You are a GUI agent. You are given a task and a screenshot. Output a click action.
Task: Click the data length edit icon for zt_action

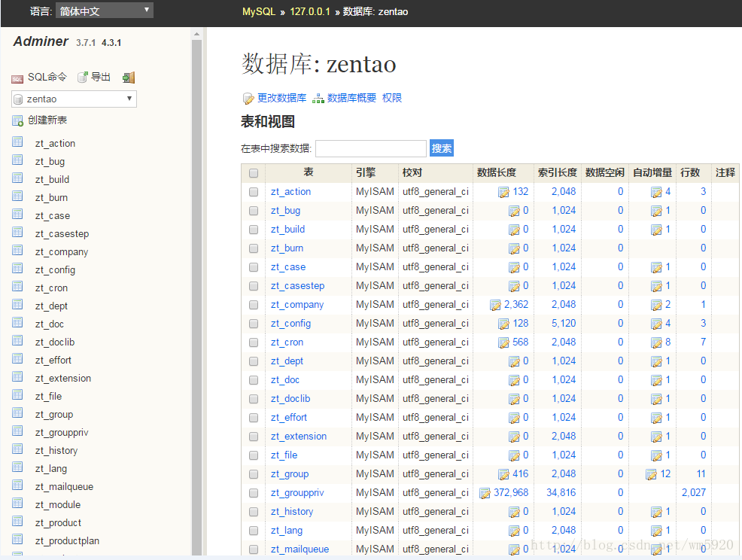[503, 192]
